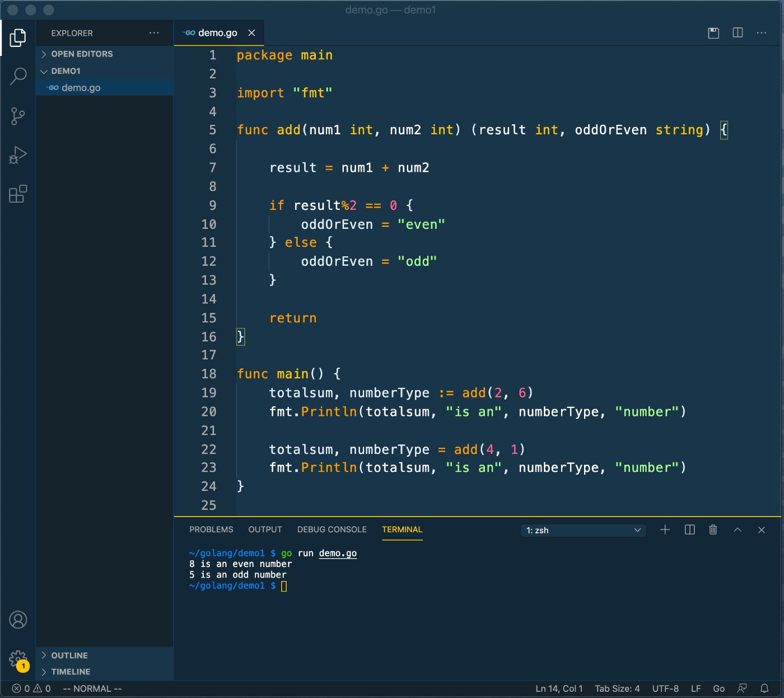Collapse the DEMO1 folder section
Screen dimensions: 784x698
[105, 71]
